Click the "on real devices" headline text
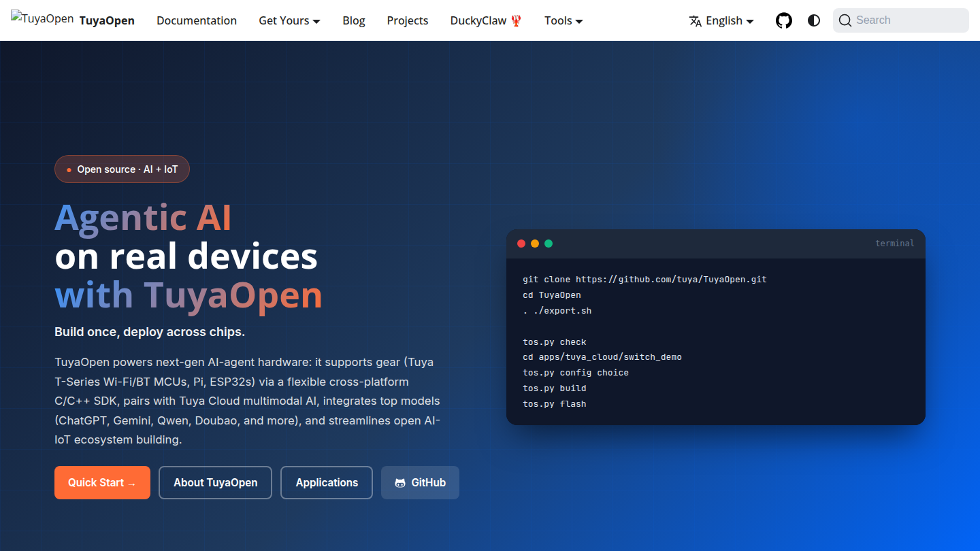 pos(186,256)
